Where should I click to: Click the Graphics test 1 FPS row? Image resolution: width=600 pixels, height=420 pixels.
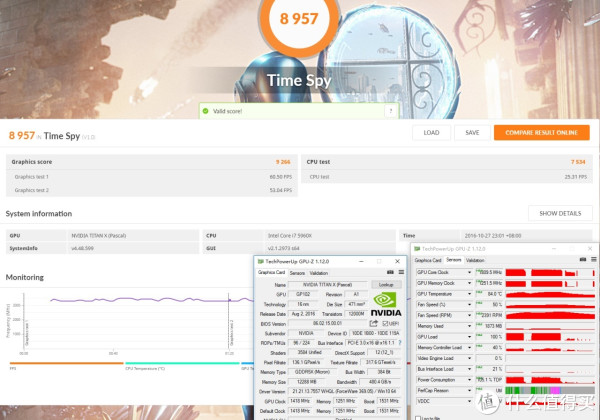(x=152, y=177)
